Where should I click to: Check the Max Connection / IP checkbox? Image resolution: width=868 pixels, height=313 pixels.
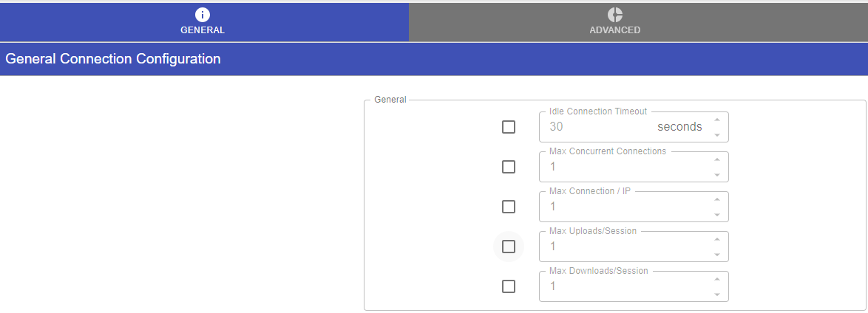[x=509, y=207]
